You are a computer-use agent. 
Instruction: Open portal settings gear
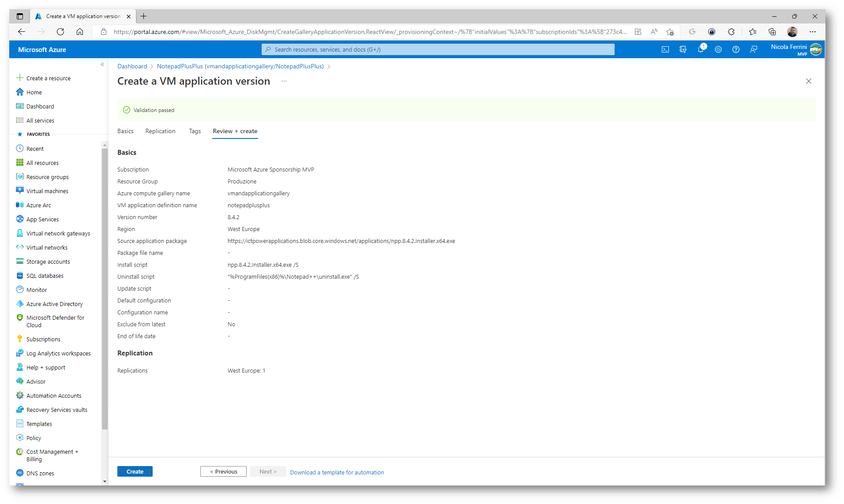pos(718,49)
